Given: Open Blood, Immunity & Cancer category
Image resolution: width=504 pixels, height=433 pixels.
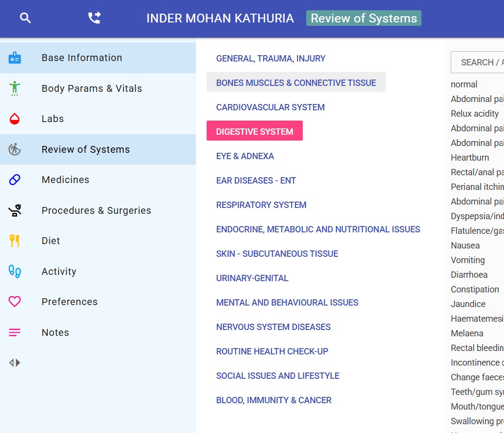Looking at the screenshot, I should tap(273, 400).
